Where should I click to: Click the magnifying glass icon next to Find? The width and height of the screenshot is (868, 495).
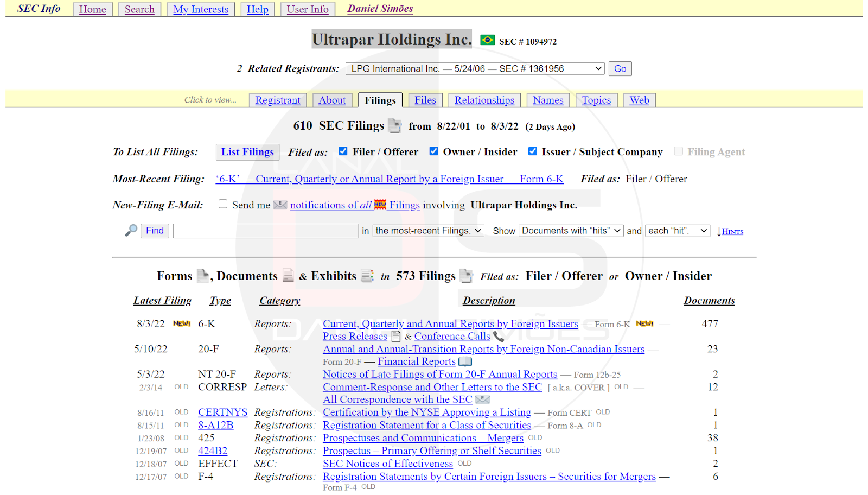(x=131, y=231)
